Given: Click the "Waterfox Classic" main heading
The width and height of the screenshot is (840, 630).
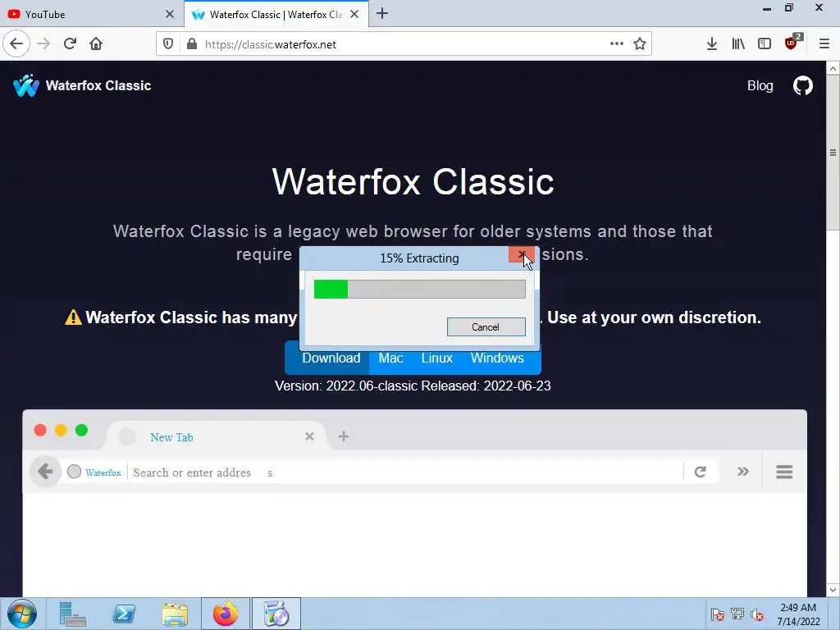Looking at the screenshot, I should click(413, 181).
